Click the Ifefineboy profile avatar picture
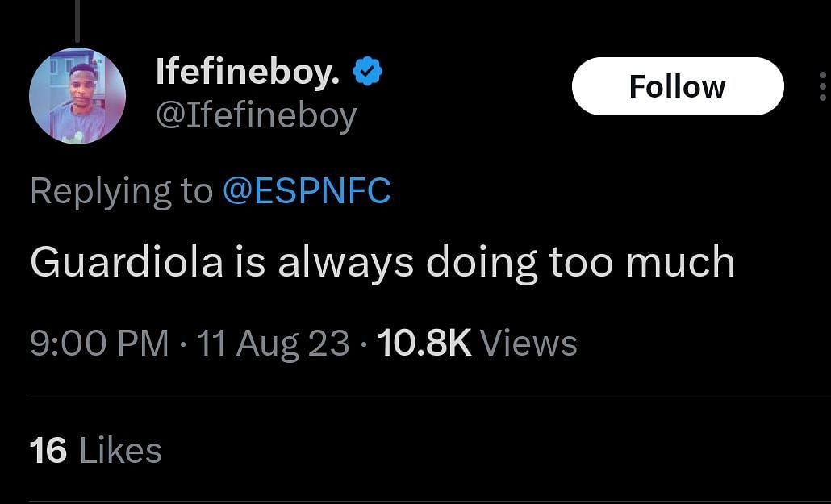Viewport: 831px width, 504px height. tap(77, 96)
